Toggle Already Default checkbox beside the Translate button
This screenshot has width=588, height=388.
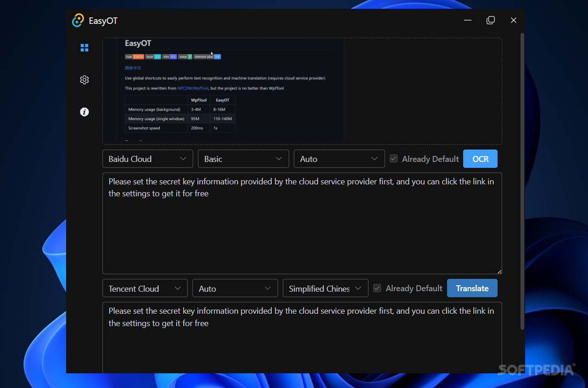pos(377,288)
